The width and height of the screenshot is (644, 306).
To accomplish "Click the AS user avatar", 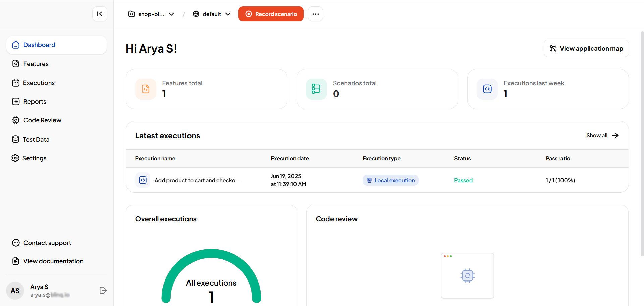I will point(15,291).
